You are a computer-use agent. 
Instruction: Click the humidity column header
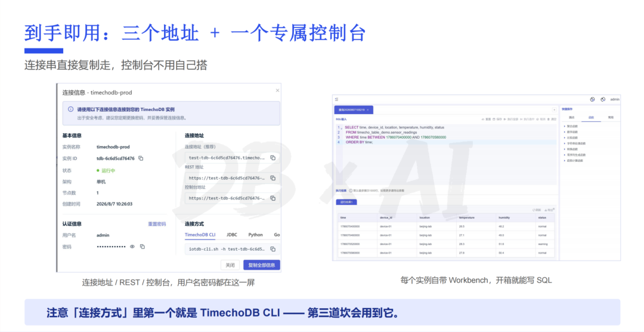(x=515, y=218)
